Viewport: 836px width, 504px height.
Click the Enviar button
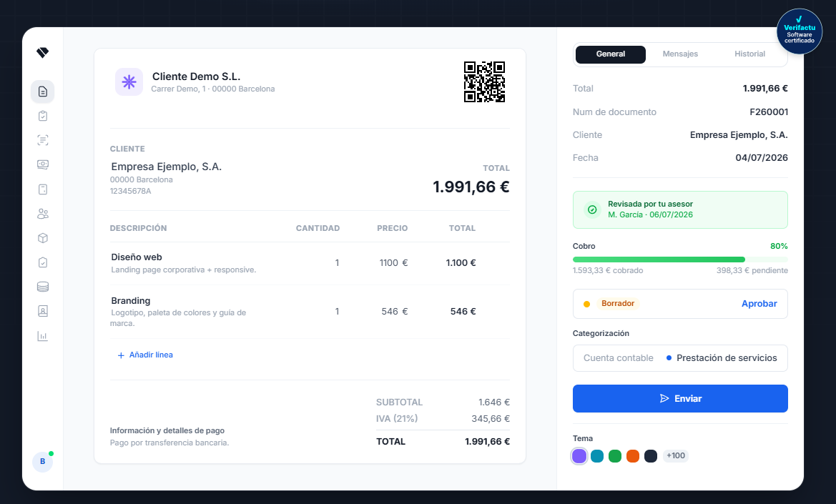[x=680, y=398]
